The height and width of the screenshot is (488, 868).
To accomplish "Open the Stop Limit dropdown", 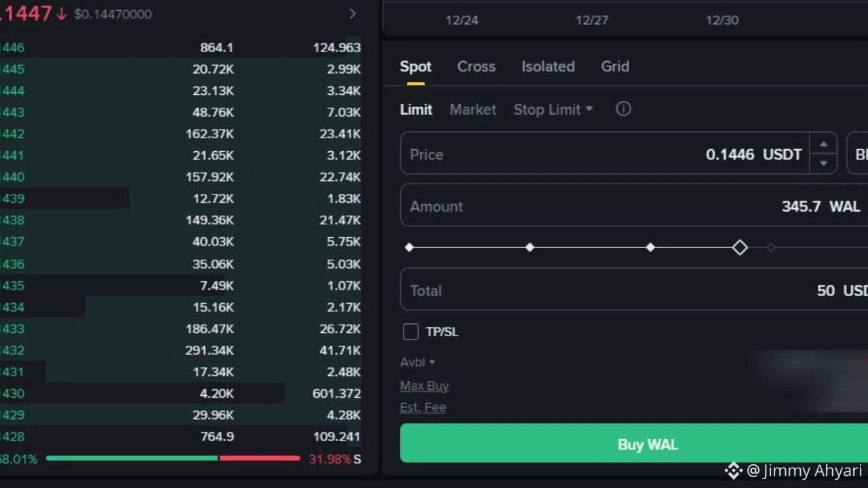I will [x=553, y=109].
